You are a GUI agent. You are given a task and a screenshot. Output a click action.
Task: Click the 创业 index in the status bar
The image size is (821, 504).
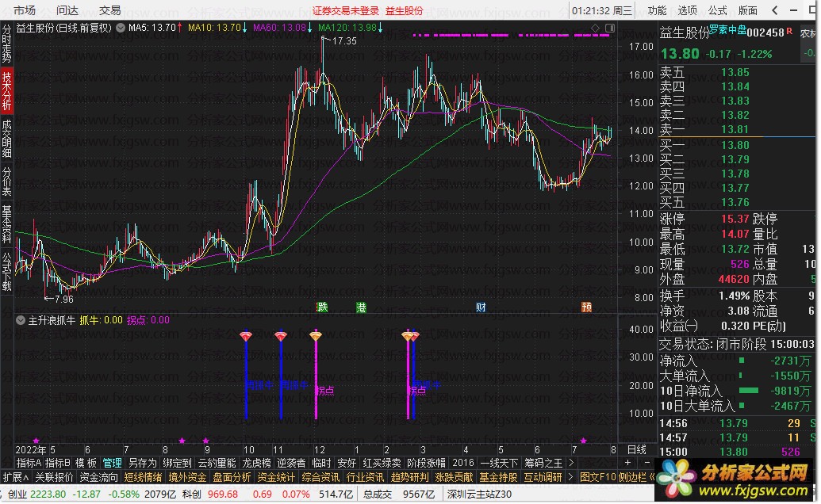click(17, 494)
